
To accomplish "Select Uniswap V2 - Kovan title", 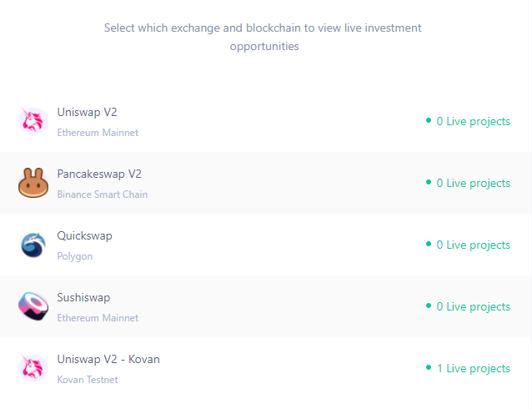I will point(108,360).
